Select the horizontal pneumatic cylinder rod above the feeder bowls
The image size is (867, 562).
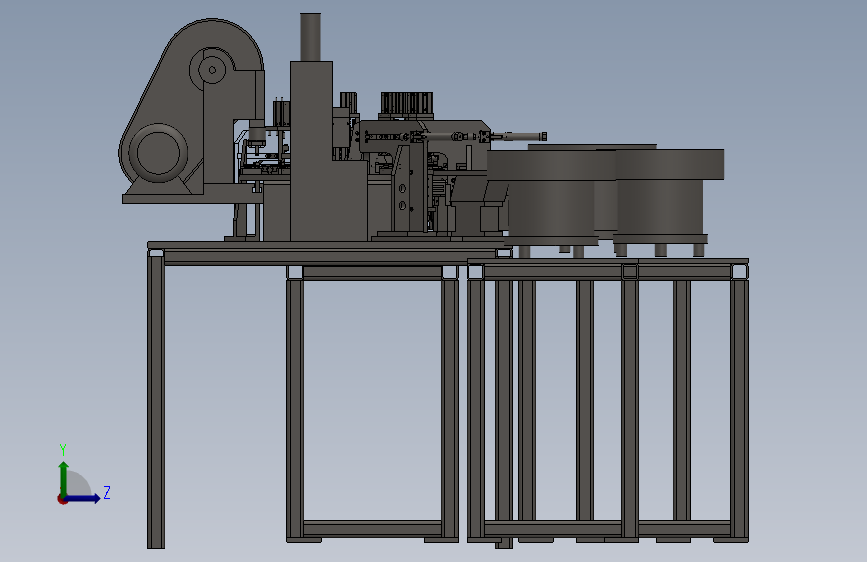(x=518, y=136)
